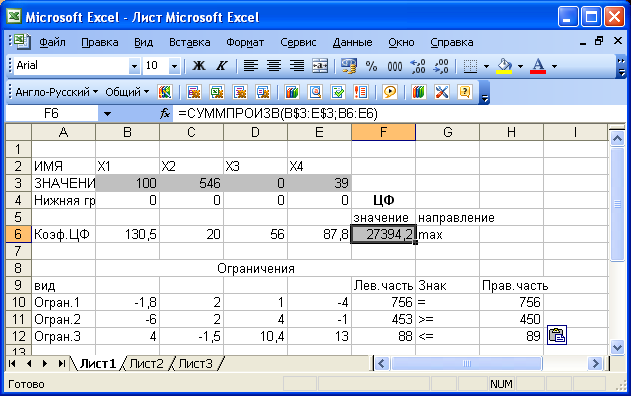This screenshot has height=396, width=631.
Task: Decrease decimal places
Action: (441, 66)
